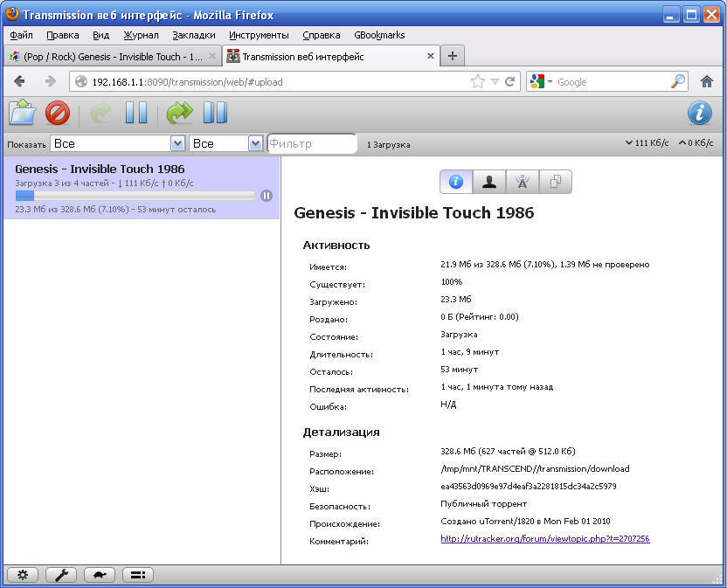727x588 pixels.
Task: Open a torrent file with the folder icon
Action: 22,113
